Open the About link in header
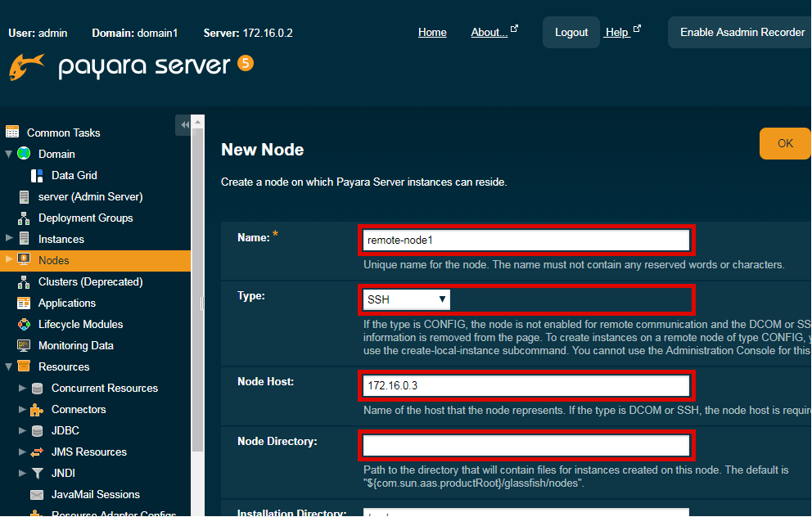The width and height of the screenshot is (812, 517). [x=489, y=33]
